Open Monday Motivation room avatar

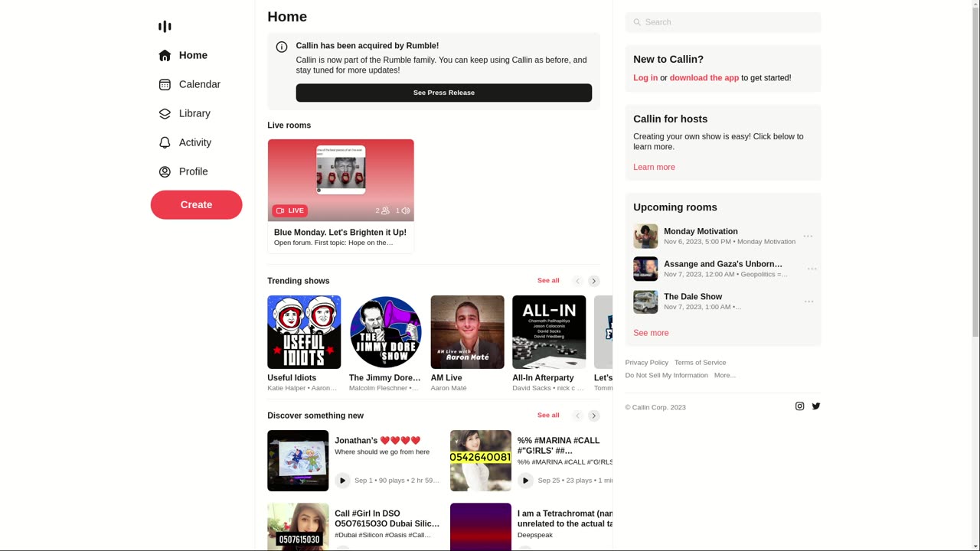[645, 236]
